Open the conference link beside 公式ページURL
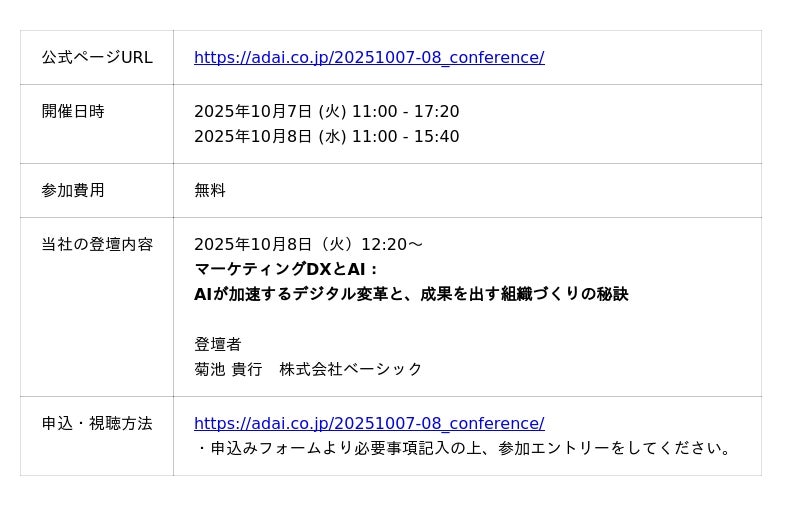Viewport: 800px width, 506px height. pos(369,58)
